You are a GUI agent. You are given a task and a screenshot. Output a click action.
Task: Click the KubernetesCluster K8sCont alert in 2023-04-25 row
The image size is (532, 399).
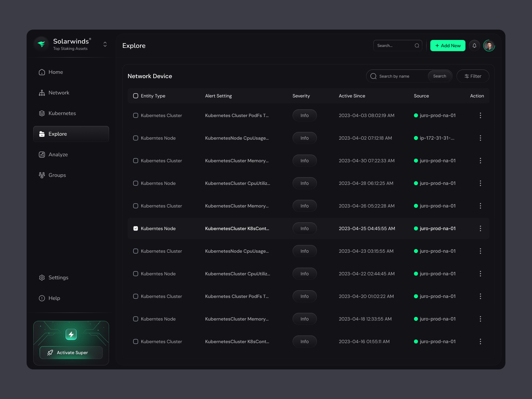click(x=237, y=228)
